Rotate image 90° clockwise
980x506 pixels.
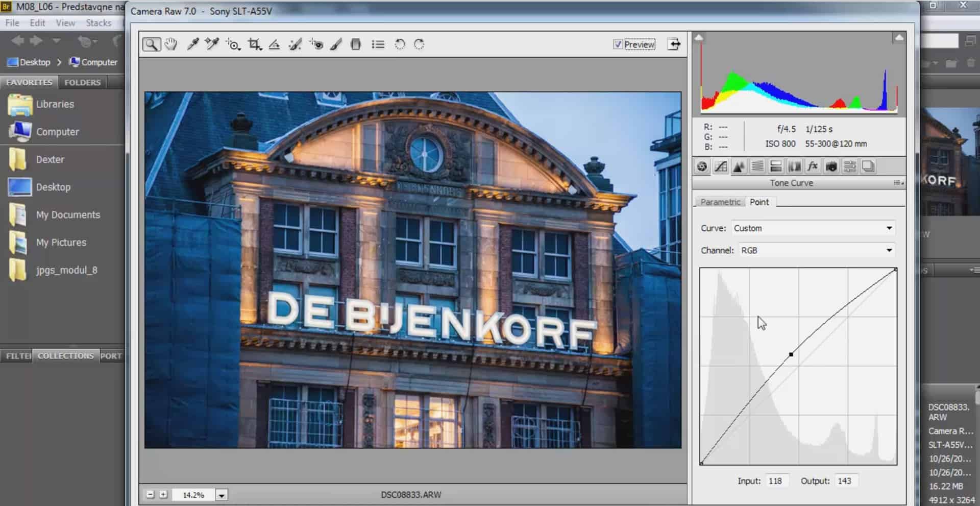[419, 44]
